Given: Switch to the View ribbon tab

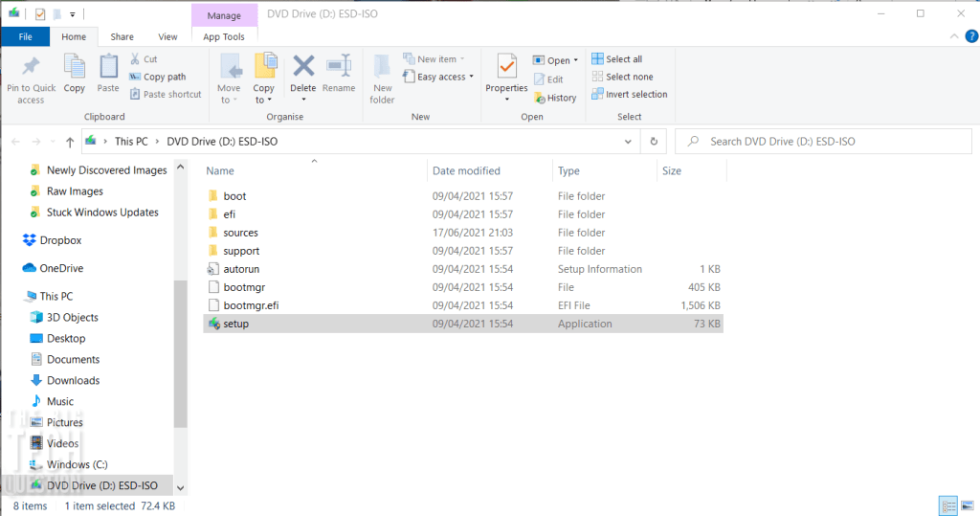Looking at the screenshot, I should (x=167, y=37).
